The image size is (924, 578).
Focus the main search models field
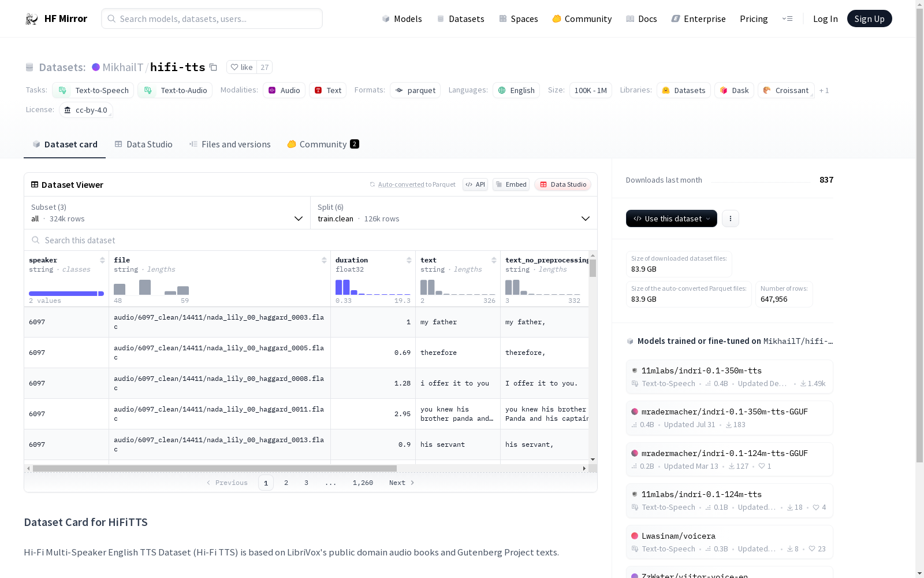[212, 18]
